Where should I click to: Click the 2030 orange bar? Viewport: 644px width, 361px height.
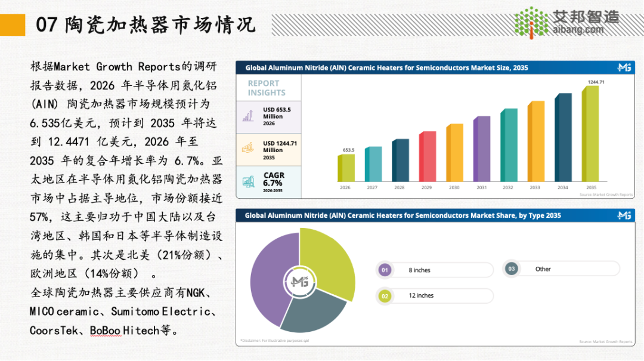coord(454,153)
